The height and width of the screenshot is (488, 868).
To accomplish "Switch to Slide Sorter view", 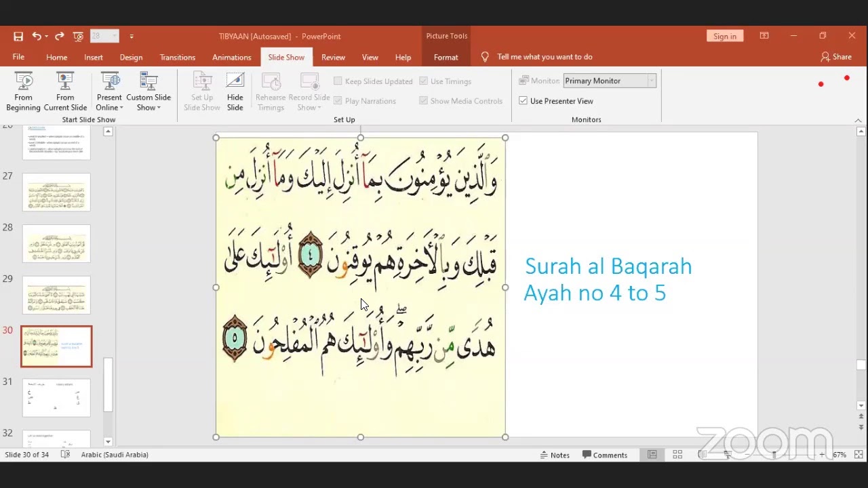I will [x=677, y=455].
